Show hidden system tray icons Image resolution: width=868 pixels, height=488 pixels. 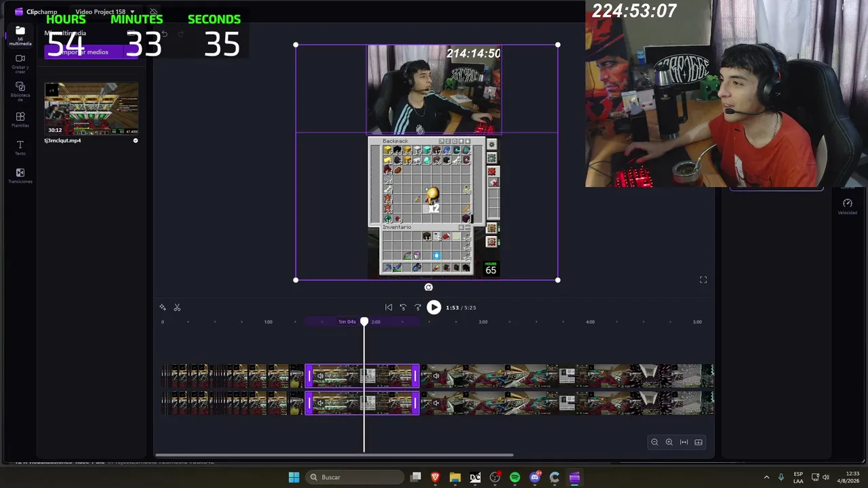(x=767, y=477)
